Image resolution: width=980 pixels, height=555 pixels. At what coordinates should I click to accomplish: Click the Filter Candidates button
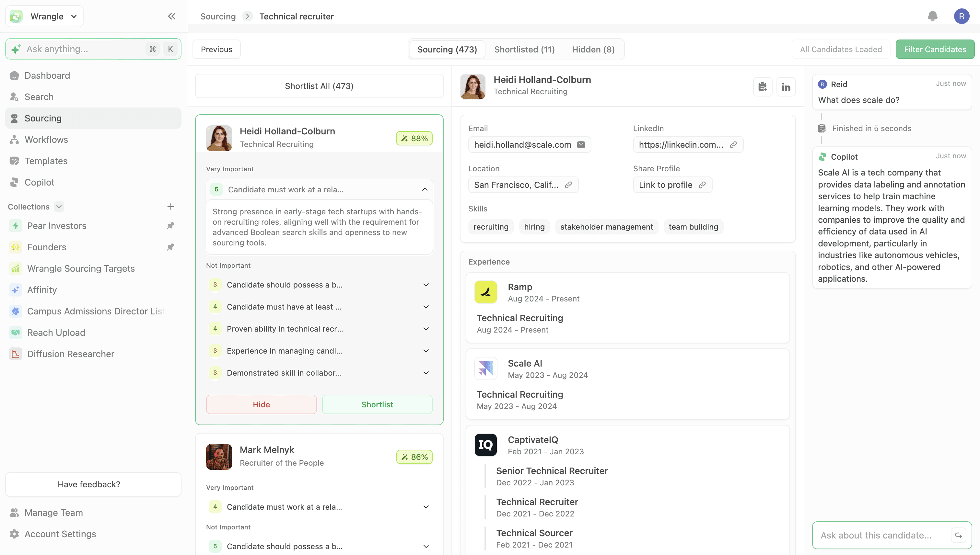tap(935, 49)
